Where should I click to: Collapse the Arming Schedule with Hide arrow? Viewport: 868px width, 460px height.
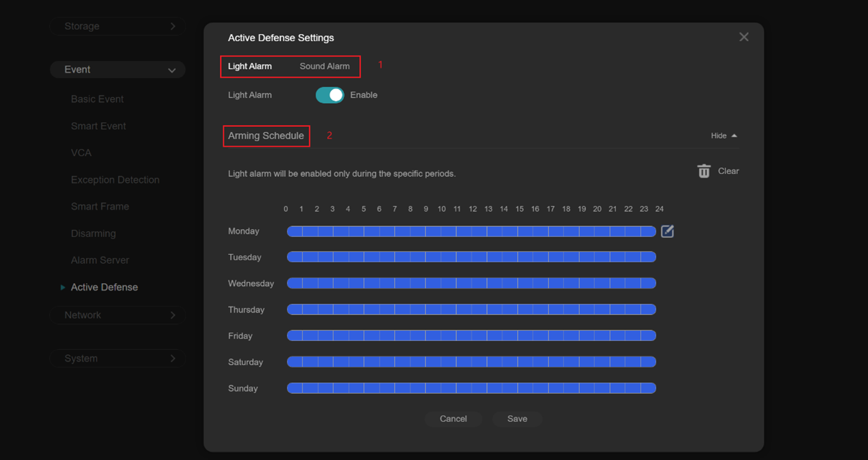tap(724, 135)
